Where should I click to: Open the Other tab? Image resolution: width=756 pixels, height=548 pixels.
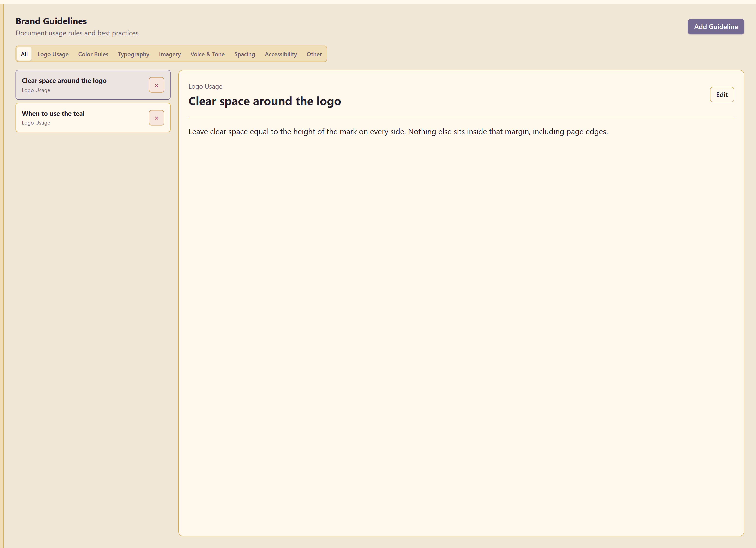click(314, 54)
